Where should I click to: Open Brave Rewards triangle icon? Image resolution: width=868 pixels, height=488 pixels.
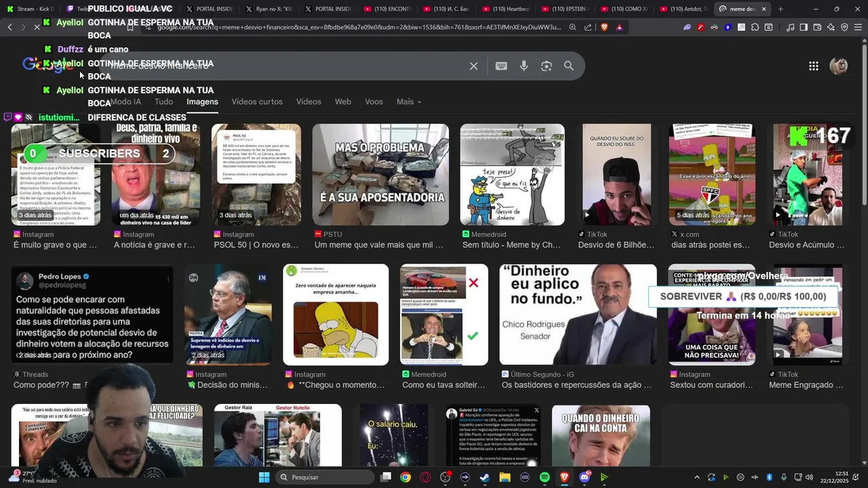[x=619, y=27]
